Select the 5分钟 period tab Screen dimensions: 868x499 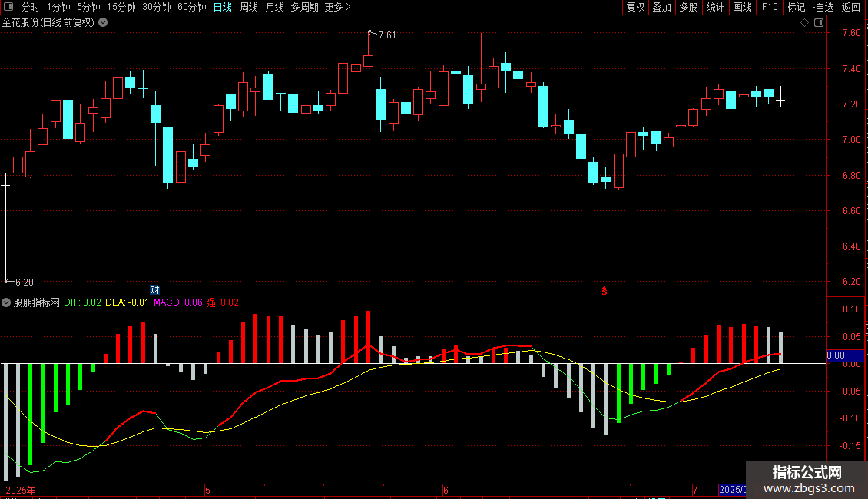[88, 7]
